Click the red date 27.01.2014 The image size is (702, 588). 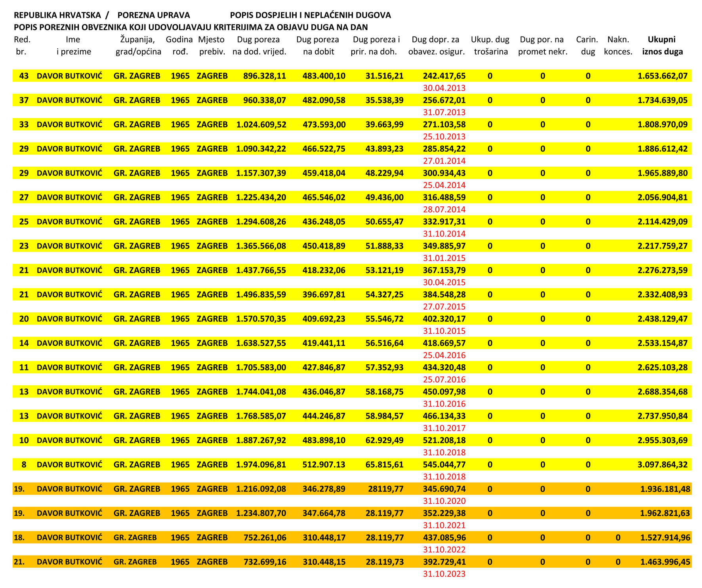pyautogui.click(x=444, y=161)
